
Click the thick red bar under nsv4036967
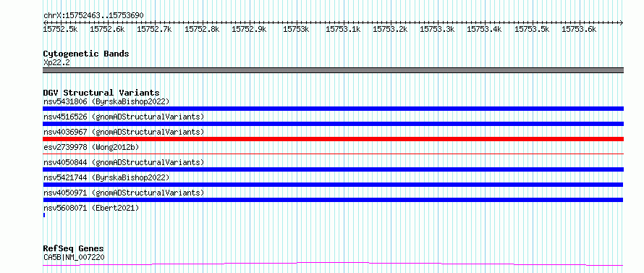[x=333, y=139]
